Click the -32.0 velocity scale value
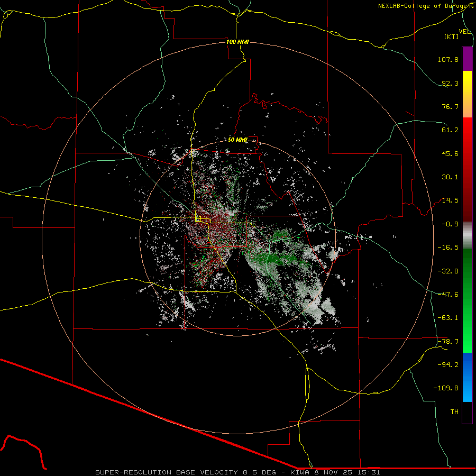 pos(448,271)
